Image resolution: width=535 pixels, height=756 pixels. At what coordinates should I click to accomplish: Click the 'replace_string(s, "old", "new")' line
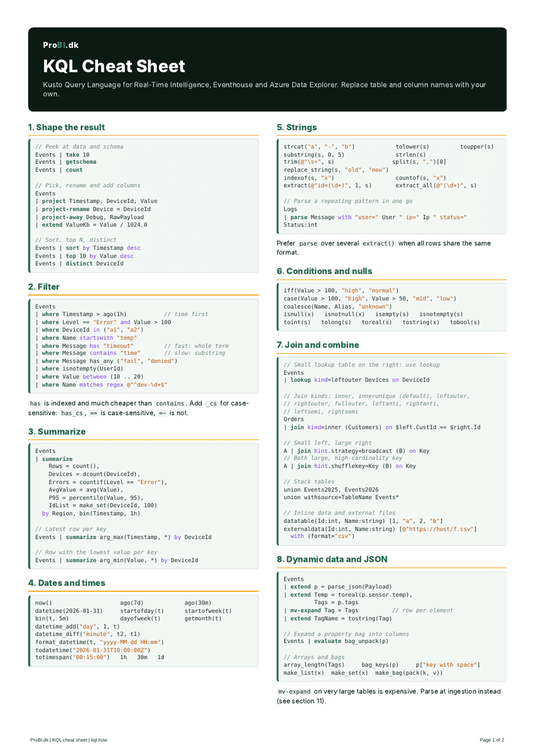336,170
